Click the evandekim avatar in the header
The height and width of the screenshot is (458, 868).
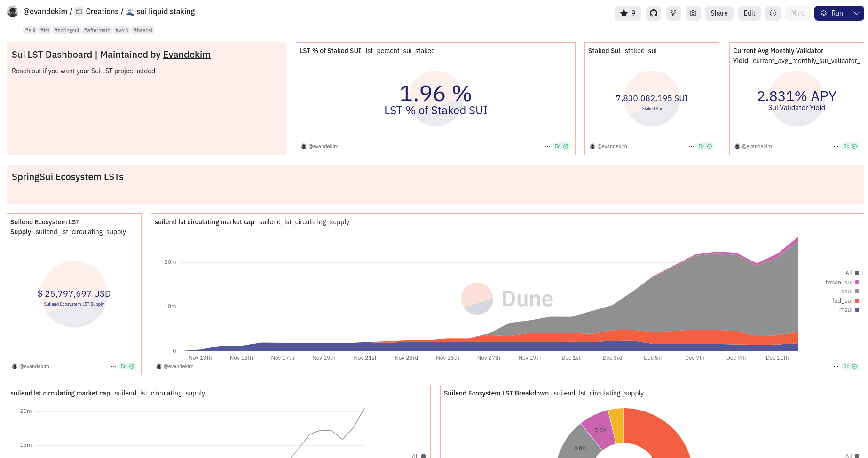coord(13,12)
